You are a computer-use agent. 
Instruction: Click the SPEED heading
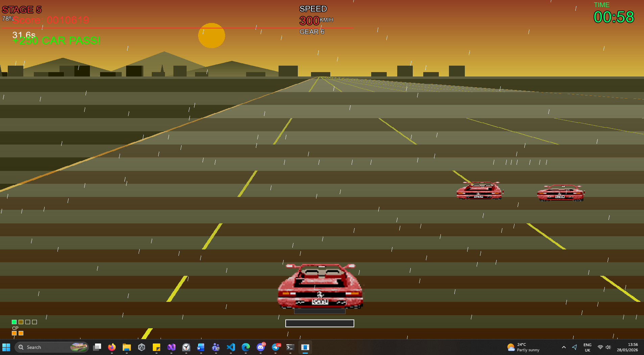pos(313,9)
